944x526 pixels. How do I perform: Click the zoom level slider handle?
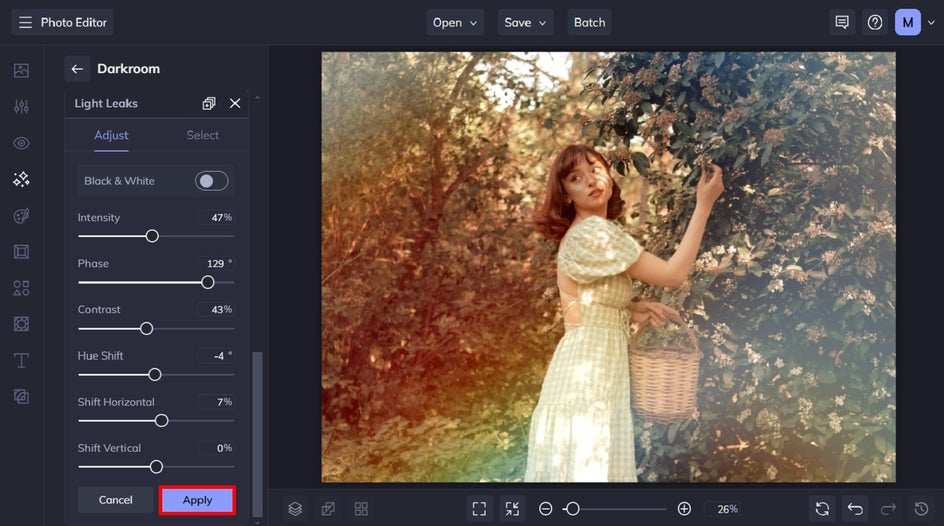pos(573,509)
